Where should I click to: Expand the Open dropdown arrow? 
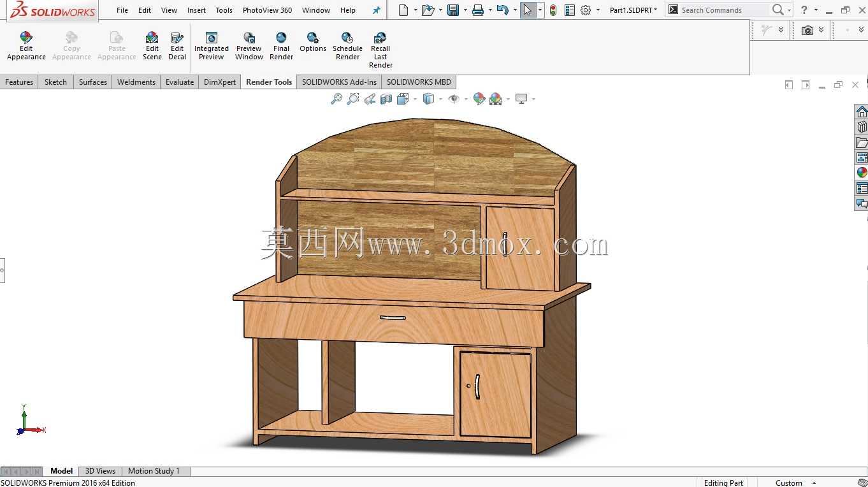440,10
